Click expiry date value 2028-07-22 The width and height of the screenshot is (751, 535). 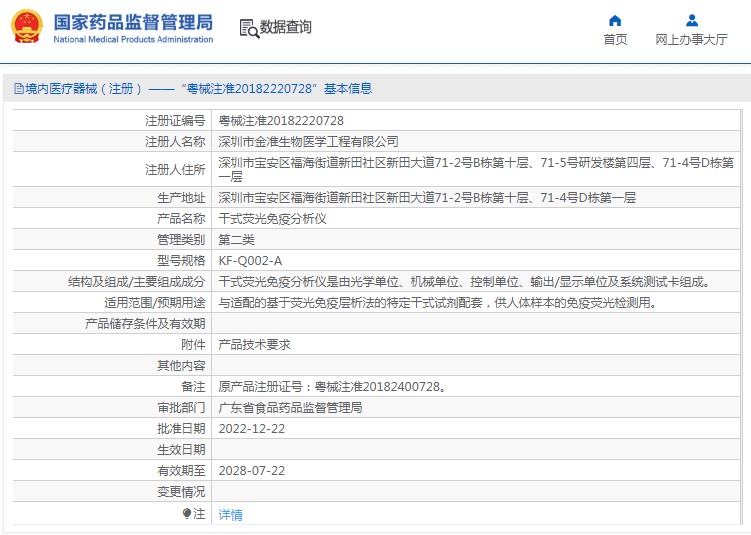pyautogui.click(x=252, y=470)
